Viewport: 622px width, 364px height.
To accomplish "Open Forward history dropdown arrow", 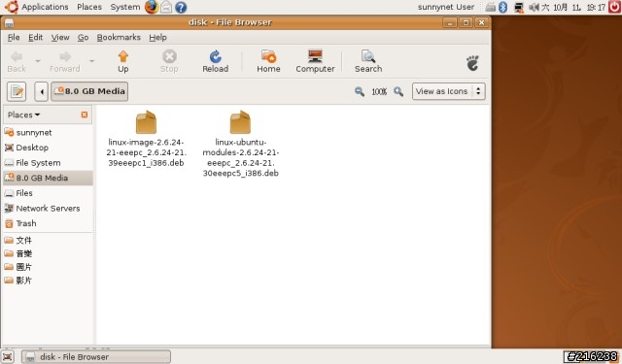I will [x=91, y=61].
